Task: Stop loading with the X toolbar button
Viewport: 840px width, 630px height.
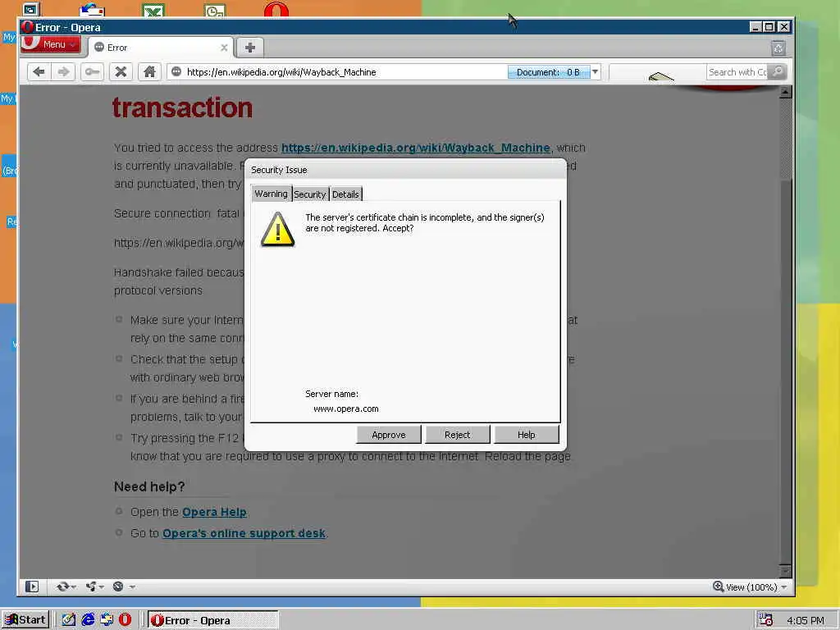Action: coord(121,72)
